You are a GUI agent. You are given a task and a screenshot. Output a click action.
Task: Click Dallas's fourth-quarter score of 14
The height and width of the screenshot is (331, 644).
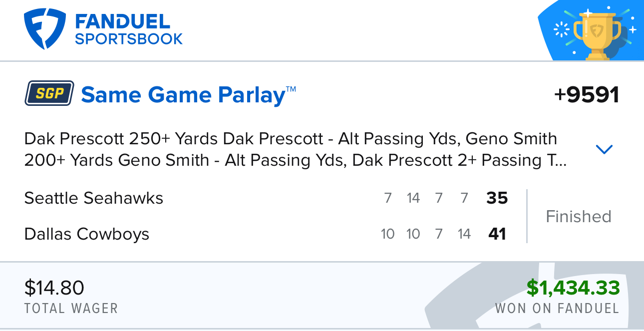click(x=464, y=234)
